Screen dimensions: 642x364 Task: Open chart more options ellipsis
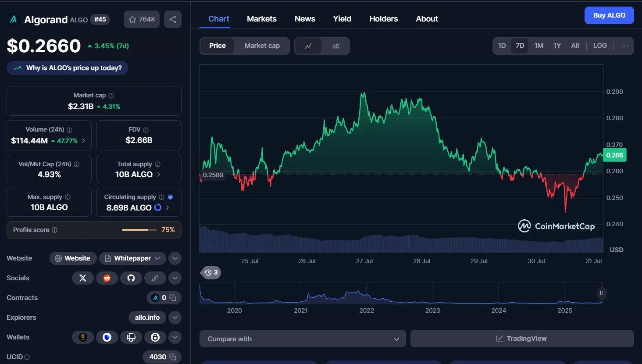[x=625, y=46]
